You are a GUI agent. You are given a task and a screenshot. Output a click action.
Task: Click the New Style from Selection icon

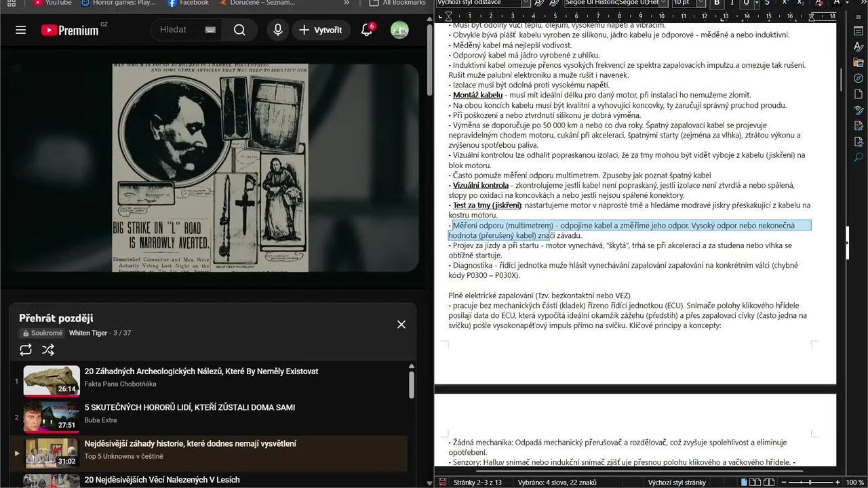[554, 3]
